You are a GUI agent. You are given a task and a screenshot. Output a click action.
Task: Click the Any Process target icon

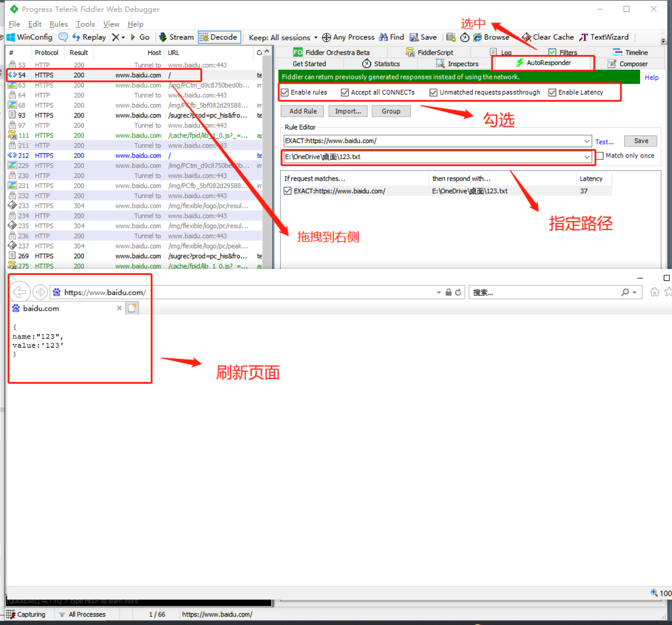pos(326,37)
